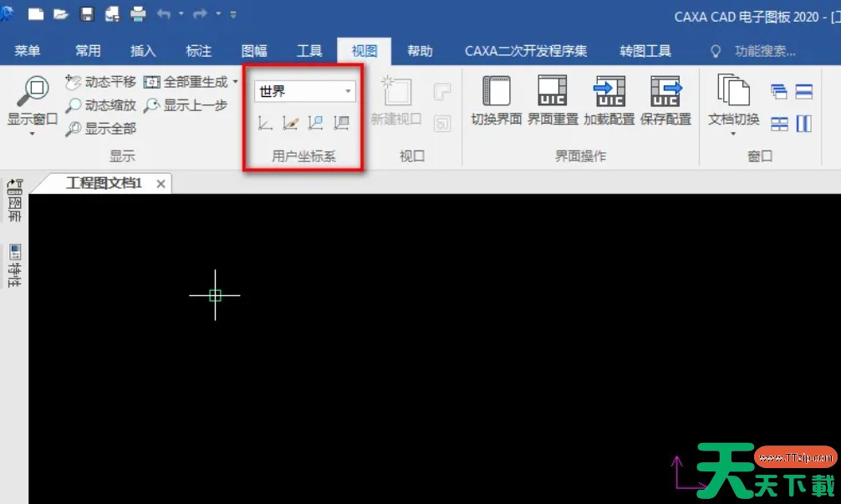Open a file with the folder icon
Viewport: 841px width, 504px height.
[x=60, y=14]
